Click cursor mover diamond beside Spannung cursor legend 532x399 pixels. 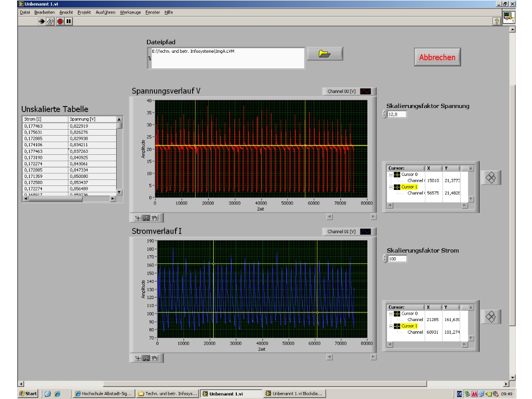tap(491, 177)
